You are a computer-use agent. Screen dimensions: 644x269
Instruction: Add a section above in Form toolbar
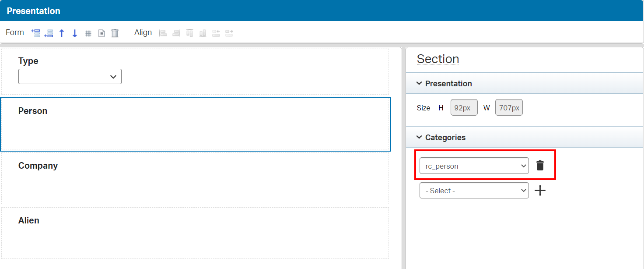coord(35,33)
